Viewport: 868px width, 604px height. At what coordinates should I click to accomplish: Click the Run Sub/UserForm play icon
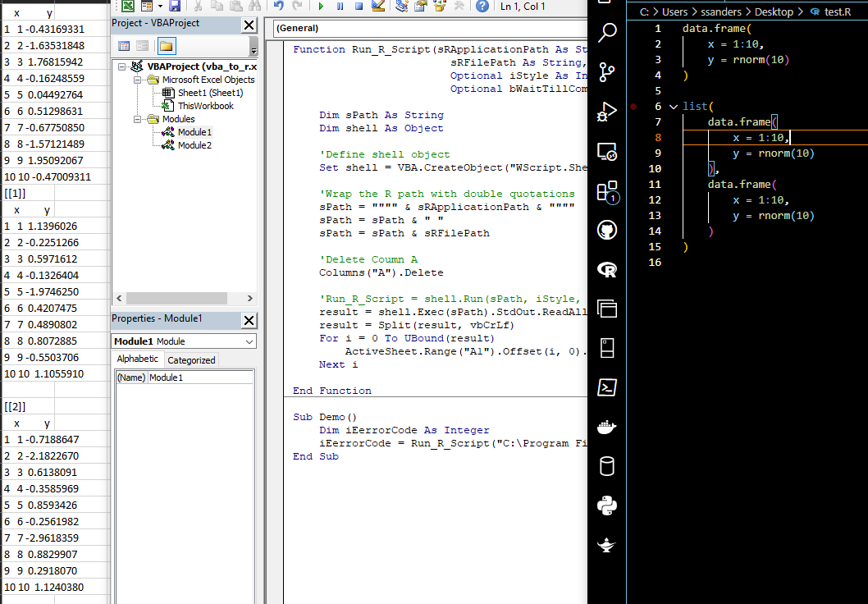pyautogui.click(x=322, y=7)
